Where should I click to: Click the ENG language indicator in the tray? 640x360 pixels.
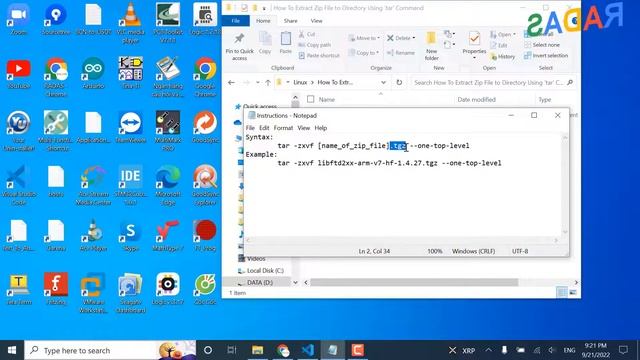tap(569, 350)
